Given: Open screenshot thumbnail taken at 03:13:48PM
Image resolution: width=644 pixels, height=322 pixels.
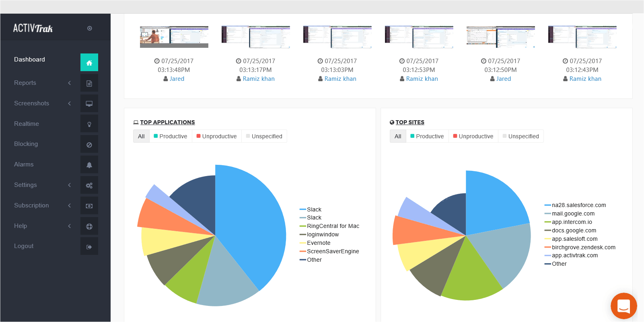Looking at the screenshot, I should [x=174, y=37].
